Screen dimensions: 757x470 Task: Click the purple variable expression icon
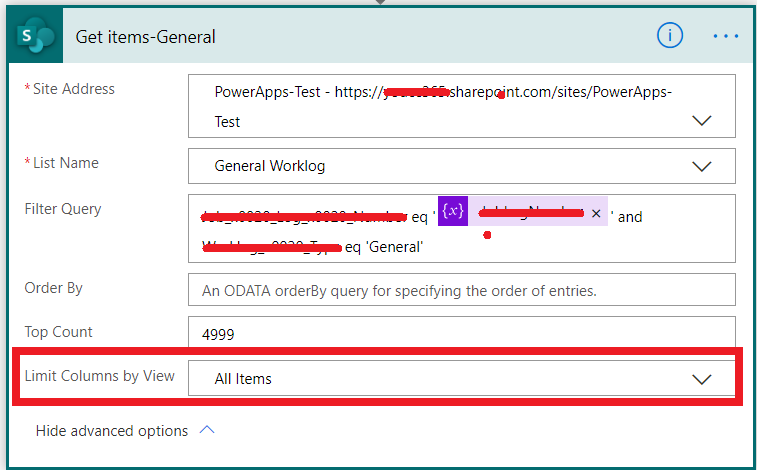pyautogui.click(x=453, y=211)
